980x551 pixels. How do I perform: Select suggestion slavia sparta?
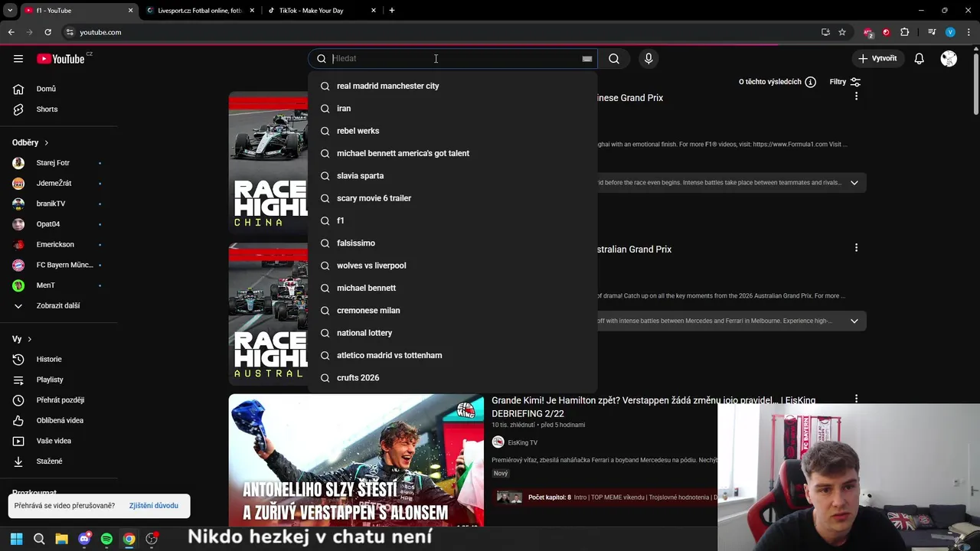pos(452,176)
